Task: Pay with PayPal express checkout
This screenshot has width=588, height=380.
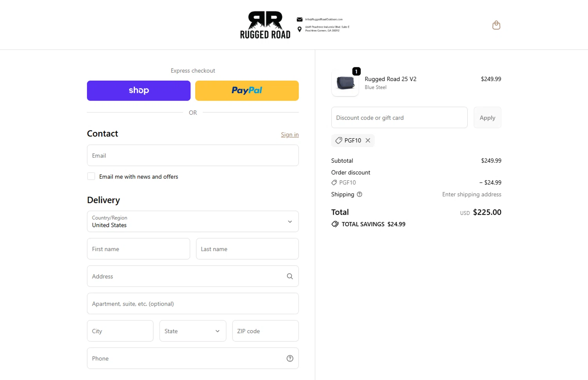Action: coord(247,90)
